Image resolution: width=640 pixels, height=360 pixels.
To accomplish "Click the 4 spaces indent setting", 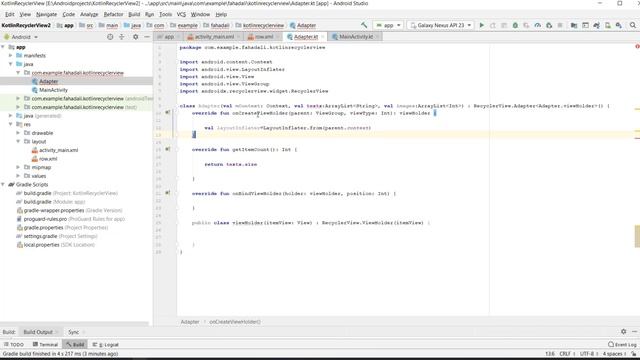I will tap(612, 354).
